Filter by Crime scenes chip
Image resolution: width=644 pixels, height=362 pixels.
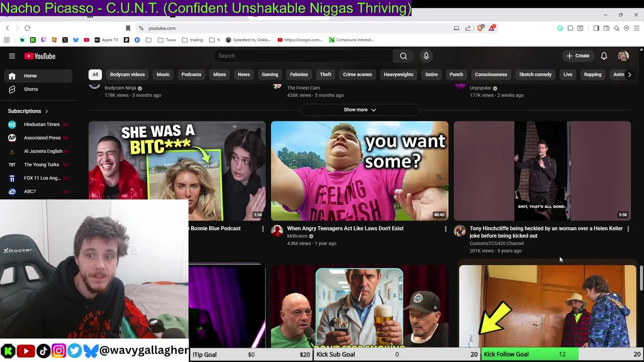point(357,74)
